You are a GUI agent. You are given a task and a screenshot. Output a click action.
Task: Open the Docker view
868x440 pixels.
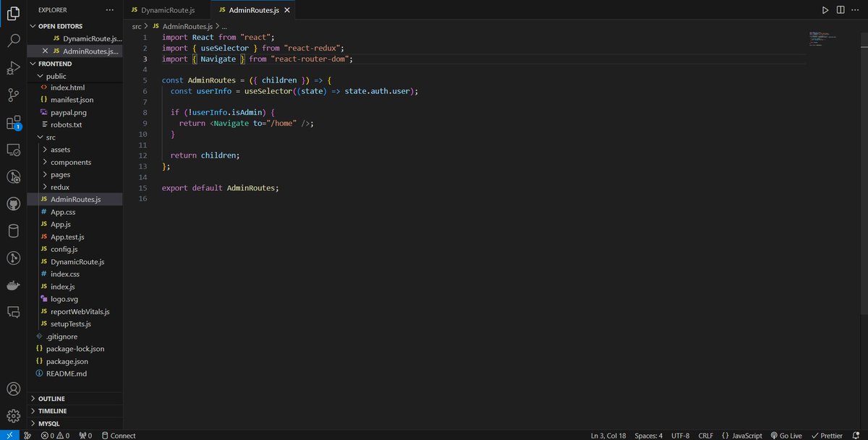point(13,285)
